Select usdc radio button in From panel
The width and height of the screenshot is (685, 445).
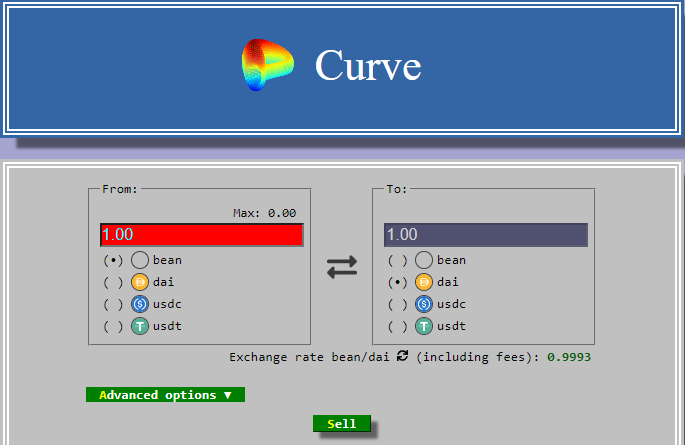pos(113,304)
